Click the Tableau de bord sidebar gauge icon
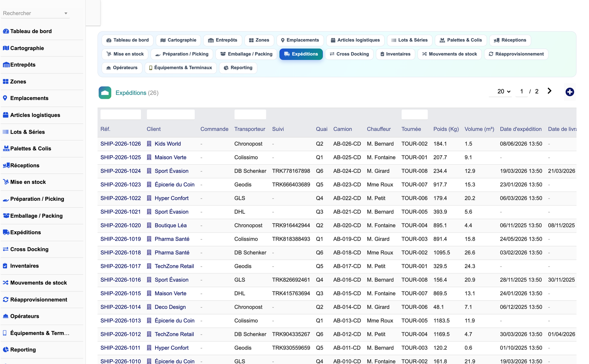Image resolution: width=589 pixels, height=364 pixels. click(6, 31)
